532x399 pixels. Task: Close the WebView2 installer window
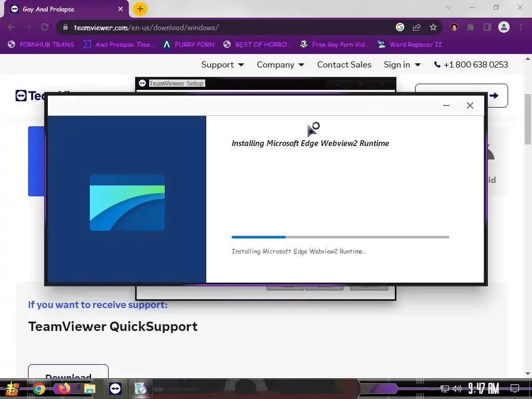470,105
